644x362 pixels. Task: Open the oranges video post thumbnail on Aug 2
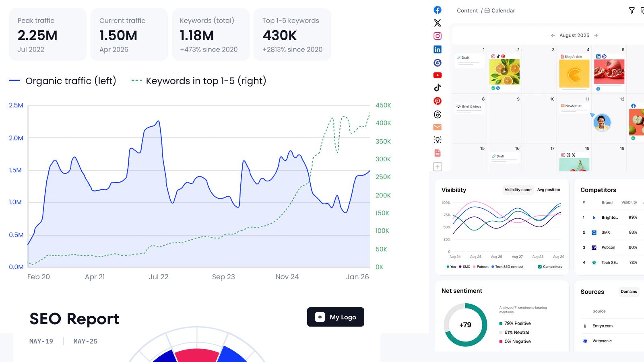pos(505,72)
